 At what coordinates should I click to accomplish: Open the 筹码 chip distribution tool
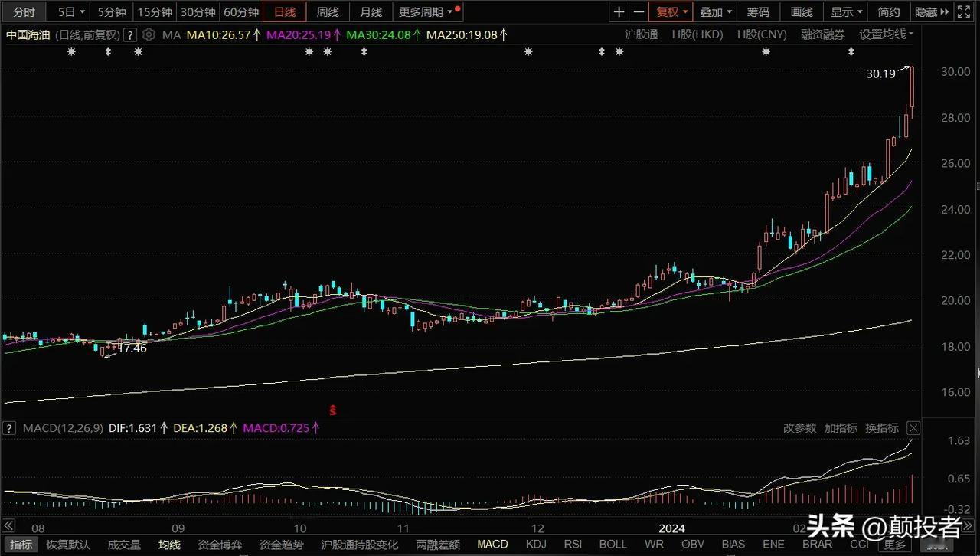(x=758, y=11)
